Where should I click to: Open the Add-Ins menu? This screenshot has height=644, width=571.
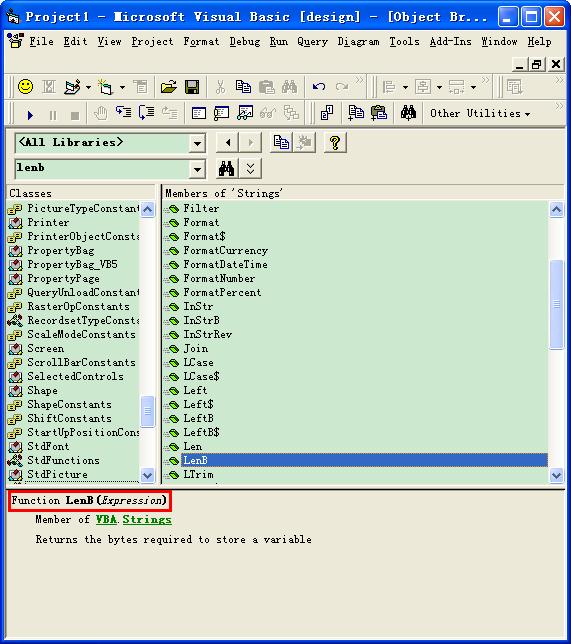[450, 41]
